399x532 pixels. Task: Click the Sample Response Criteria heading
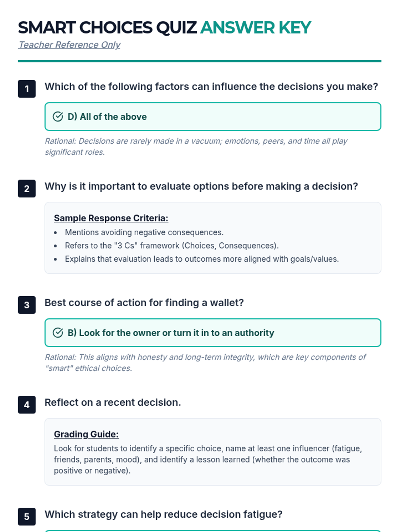tap(111, 218)
